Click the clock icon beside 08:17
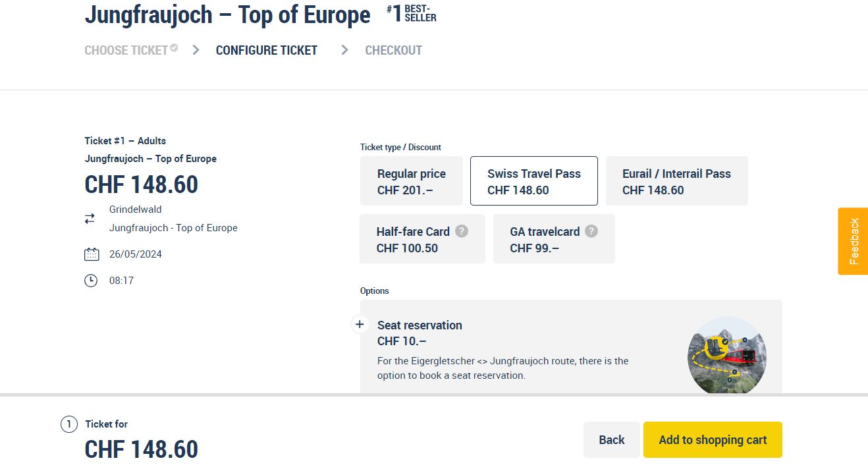The width and height of the screenshot is (868, 473). pos(91,281)
